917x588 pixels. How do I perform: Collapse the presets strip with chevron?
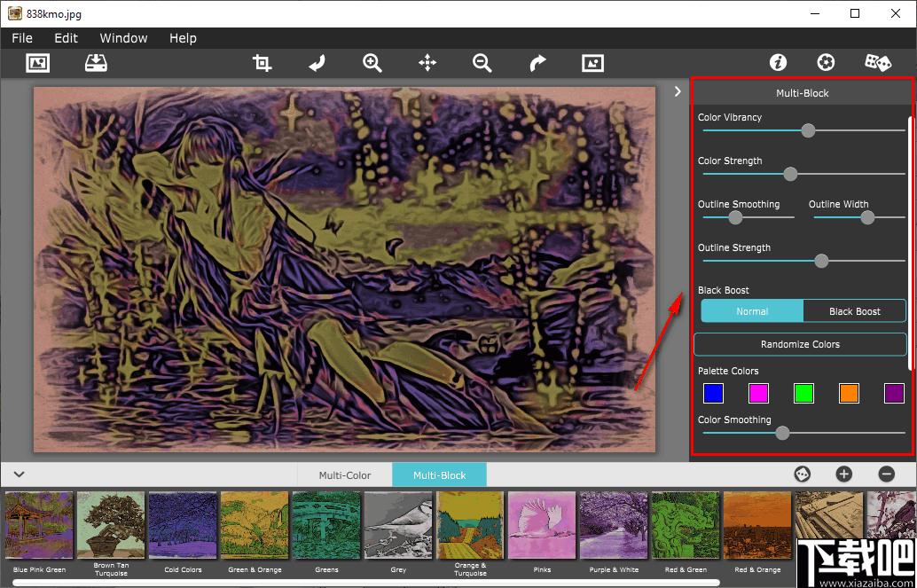[x=20, y=474]
